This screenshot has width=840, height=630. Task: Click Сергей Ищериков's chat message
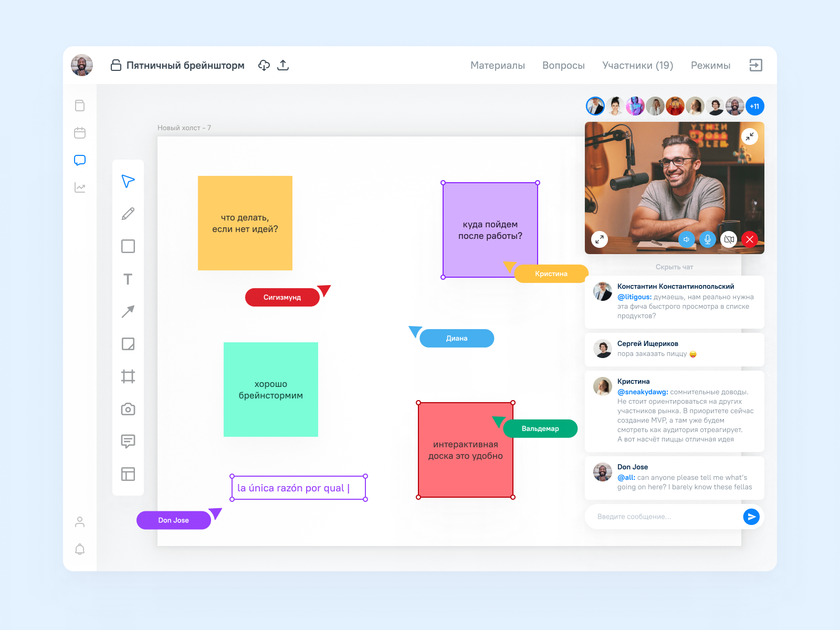coord(675,349)
